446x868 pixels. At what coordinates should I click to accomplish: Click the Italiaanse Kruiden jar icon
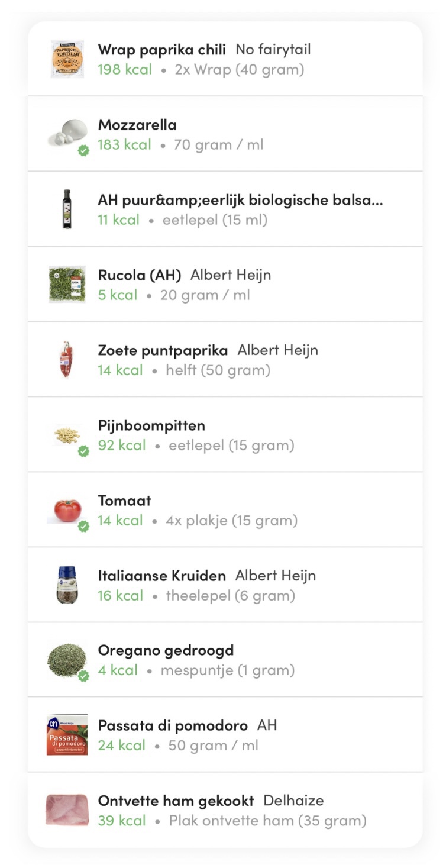pos(67,585)
